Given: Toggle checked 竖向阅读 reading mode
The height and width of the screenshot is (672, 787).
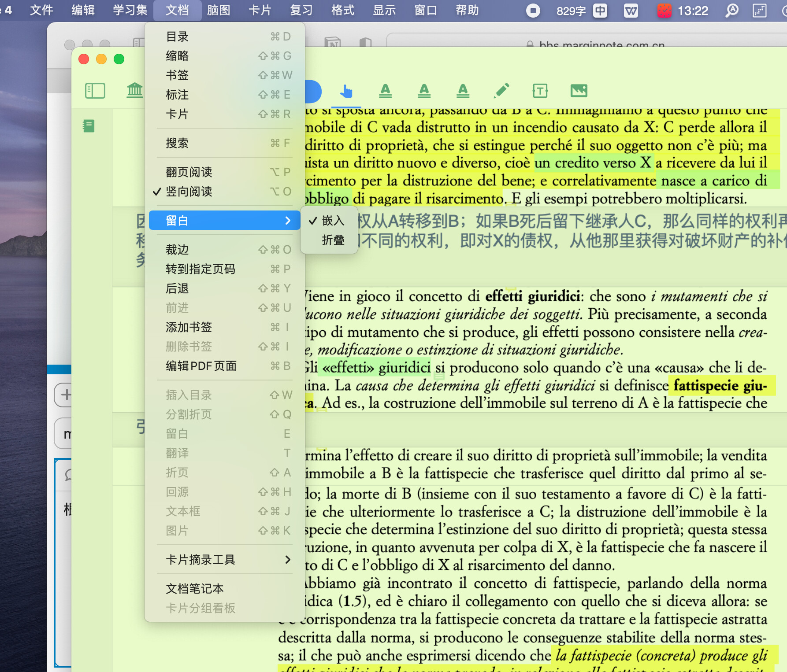Looking at the screenshot, I should point(225,192).
